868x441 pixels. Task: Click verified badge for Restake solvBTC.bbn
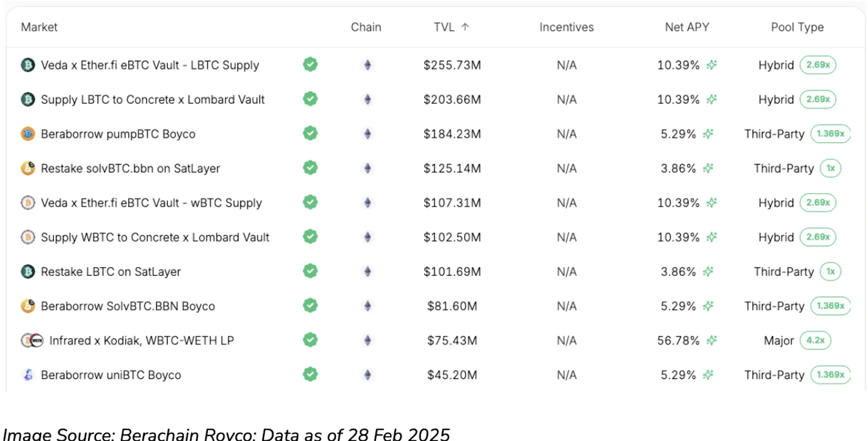[310, 168]
